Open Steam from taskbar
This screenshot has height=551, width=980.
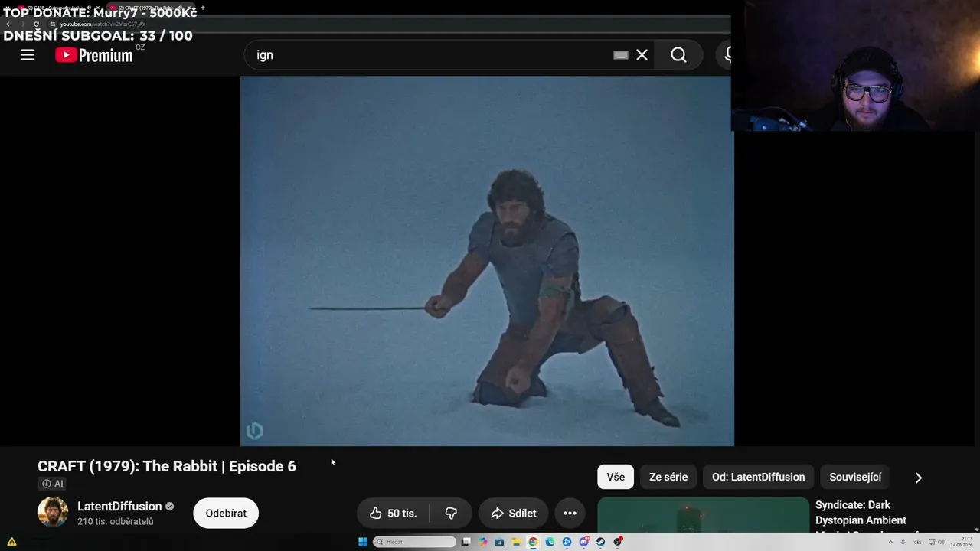point(601,542)
